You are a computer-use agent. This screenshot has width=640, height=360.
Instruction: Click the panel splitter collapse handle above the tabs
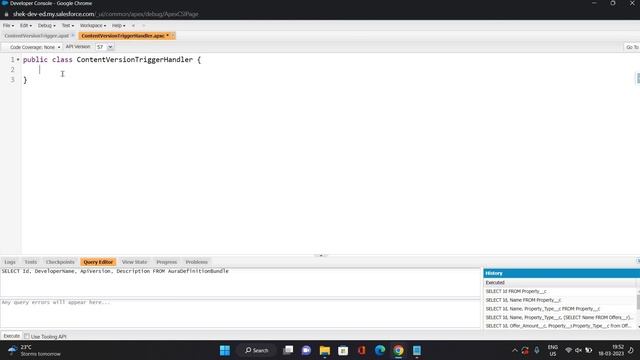point(321,256)
